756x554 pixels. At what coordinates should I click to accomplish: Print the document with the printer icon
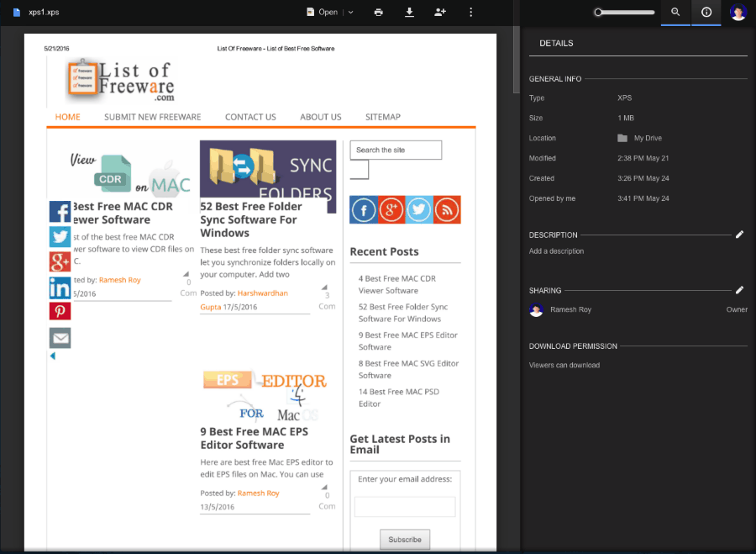[379, 12]
